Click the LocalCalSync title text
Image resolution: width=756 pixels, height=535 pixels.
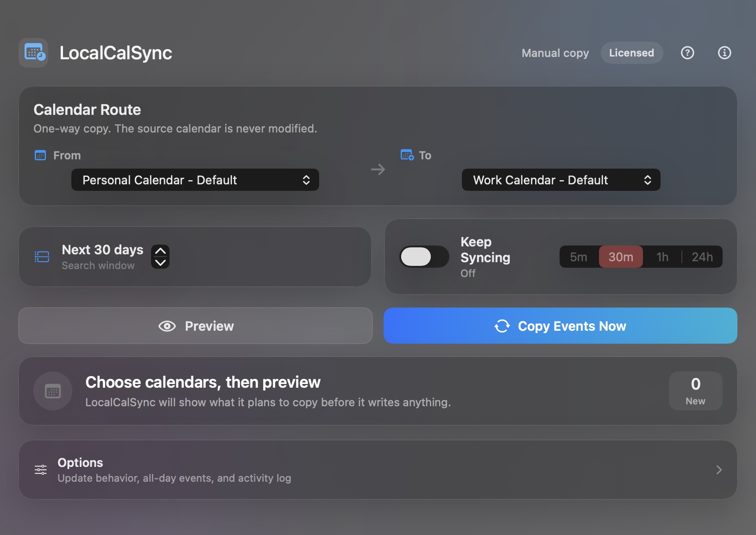click(x=116, y=53)
